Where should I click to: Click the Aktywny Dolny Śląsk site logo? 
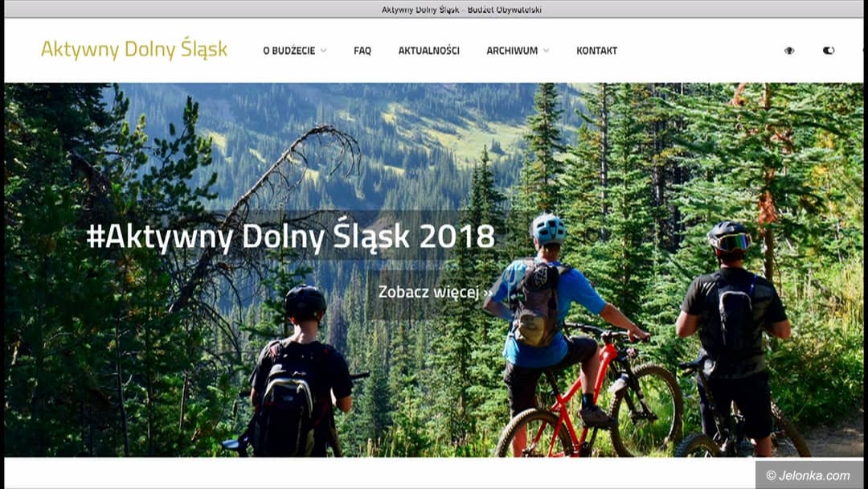134,49
